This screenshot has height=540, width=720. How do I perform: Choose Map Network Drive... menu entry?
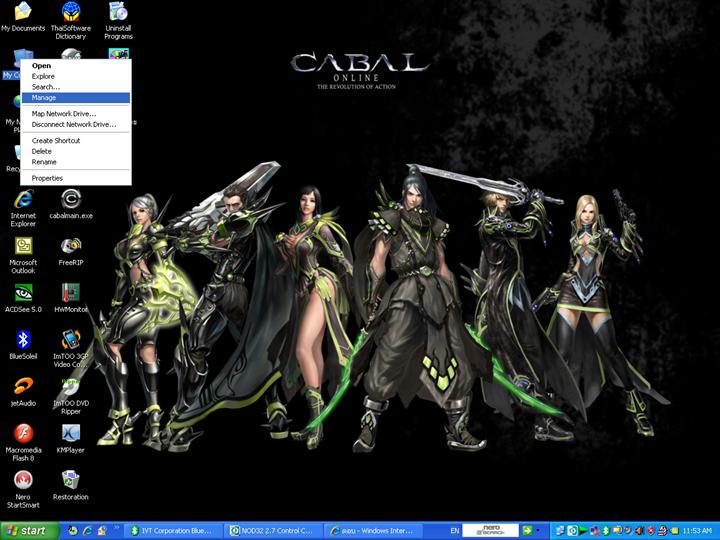tap(76, 114)
